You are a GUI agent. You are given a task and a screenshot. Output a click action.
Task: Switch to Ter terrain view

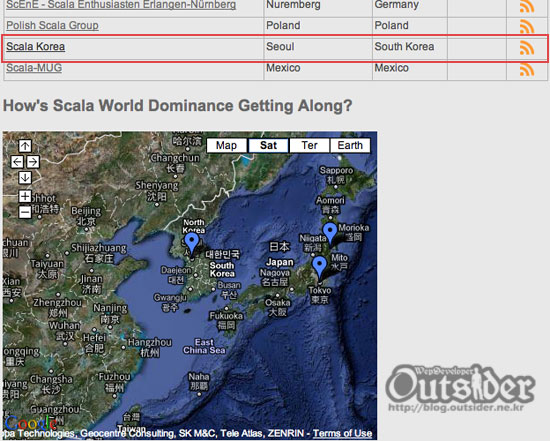coord(309,146)
